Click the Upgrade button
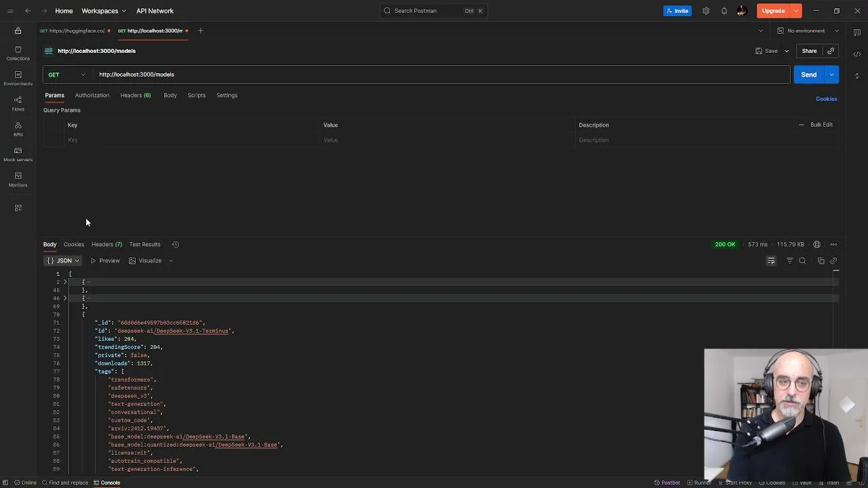The image size is (868, 488). [x=773, y=11]
